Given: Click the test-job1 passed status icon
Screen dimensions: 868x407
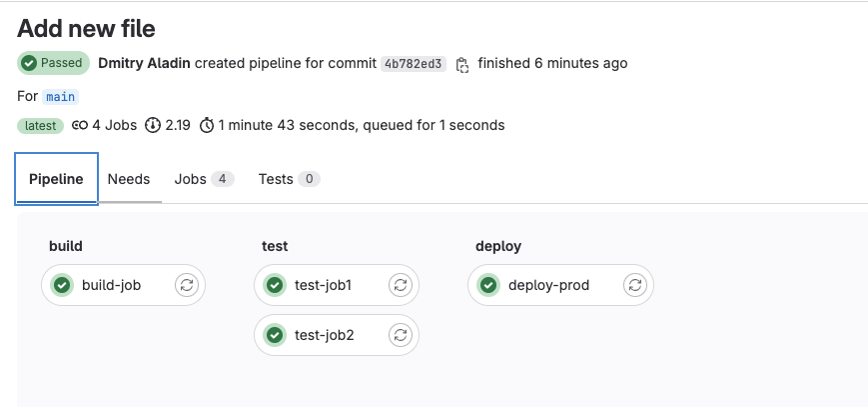Looking at the screenshot, I should coord(275,285).
